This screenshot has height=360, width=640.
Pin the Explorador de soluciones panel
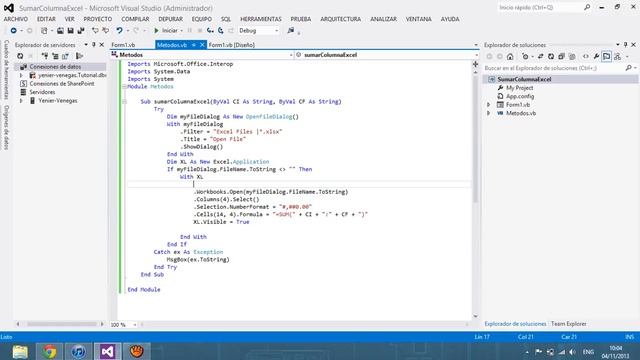[x=625, y=44]
